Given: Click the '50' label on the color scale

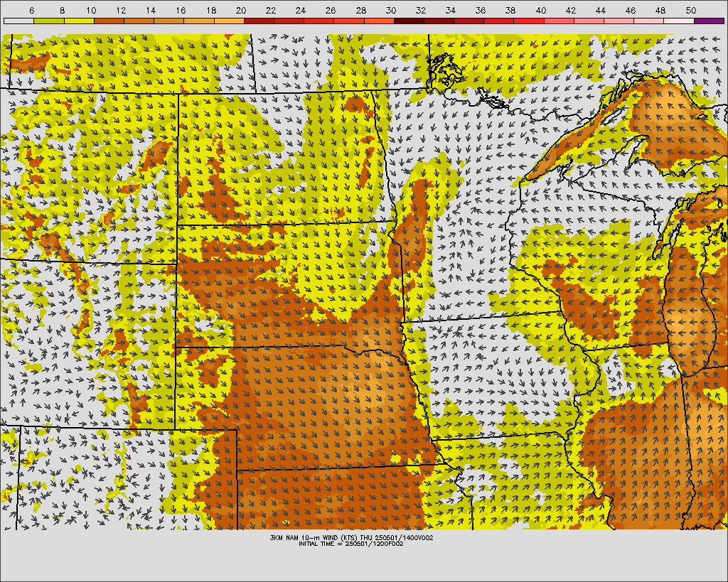Looking at the screenshot, I should pyautogui.click(x=691, y=10).
